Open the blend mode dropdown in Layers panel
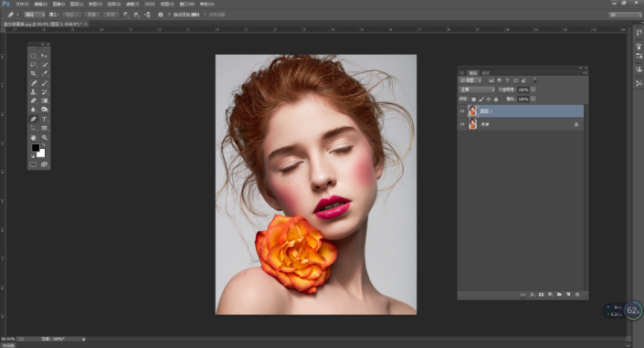The image size is (644, 348). [477, 90]
